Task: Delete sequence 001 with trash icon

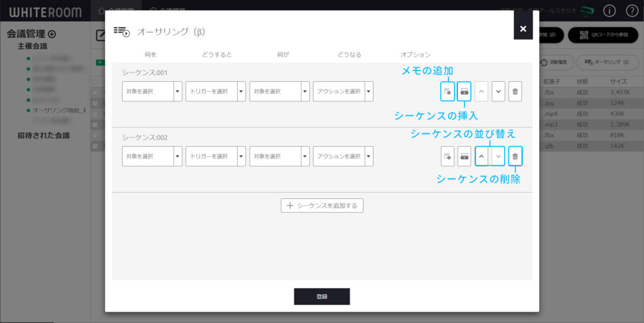Action: point(515,91)
